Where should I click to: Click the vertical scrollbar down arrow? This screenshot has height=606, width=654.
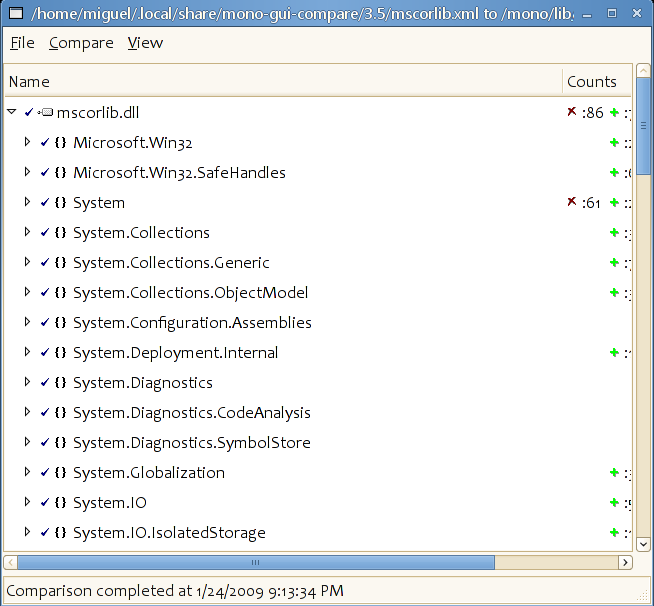click(x=643, y=544)
